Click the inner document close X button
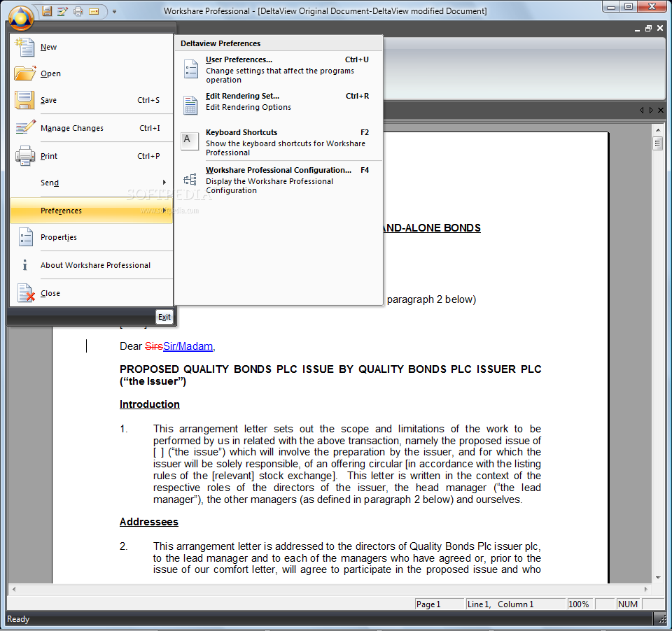This screenshot has width=672, height=631. point(660,28)
